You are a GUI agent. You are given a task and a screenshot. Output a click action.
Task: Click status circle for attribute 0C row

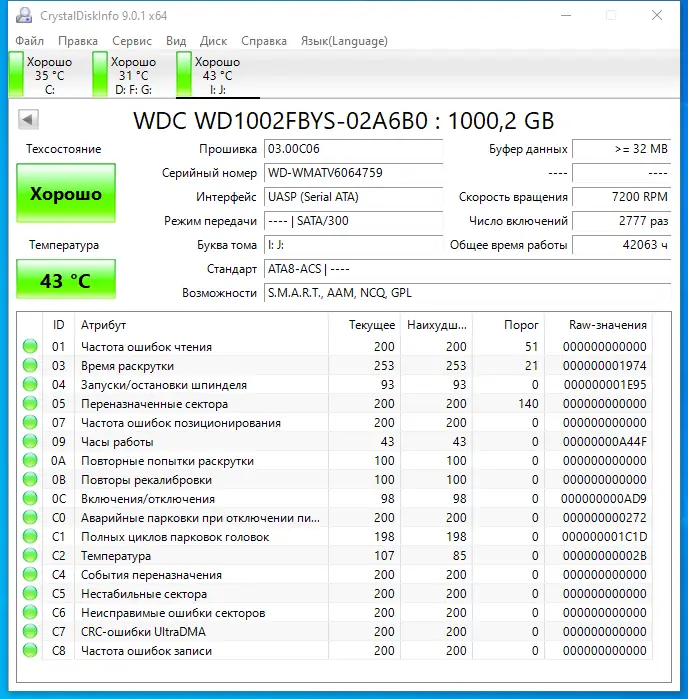(x=30, y=498)
